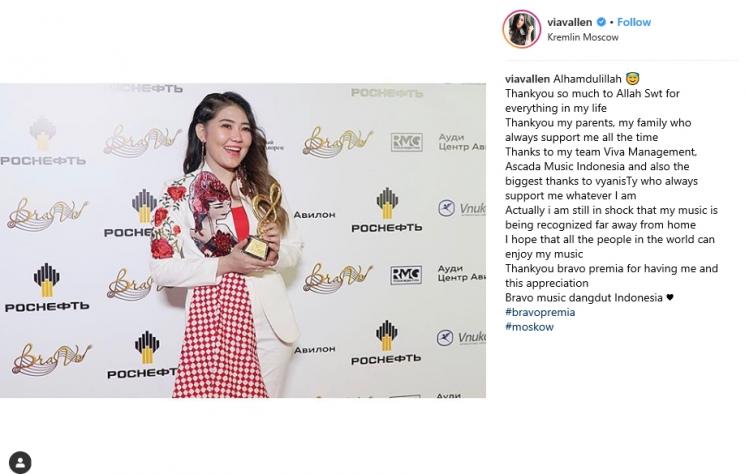Click the caption line mentioning Viva Management
Viewport: 745px width, 474px height.
601,152
